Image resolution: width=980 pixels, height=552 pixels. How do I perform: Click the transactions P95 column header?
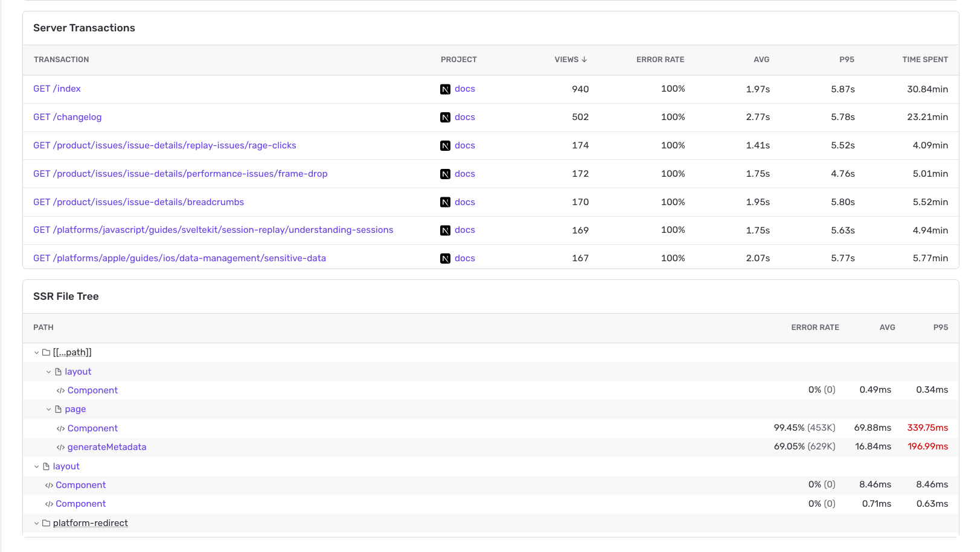847,60
